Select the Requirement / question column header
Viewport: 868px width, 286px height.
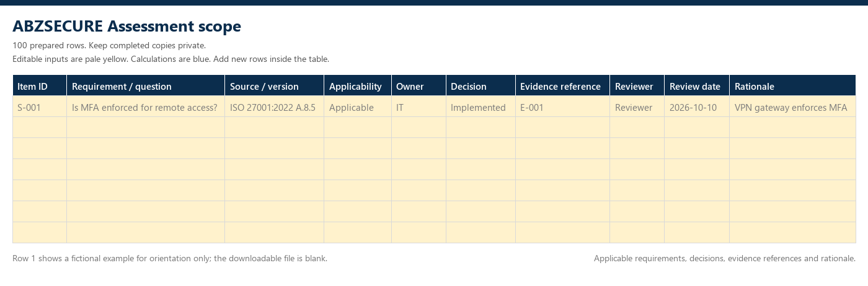click(146, 85)
